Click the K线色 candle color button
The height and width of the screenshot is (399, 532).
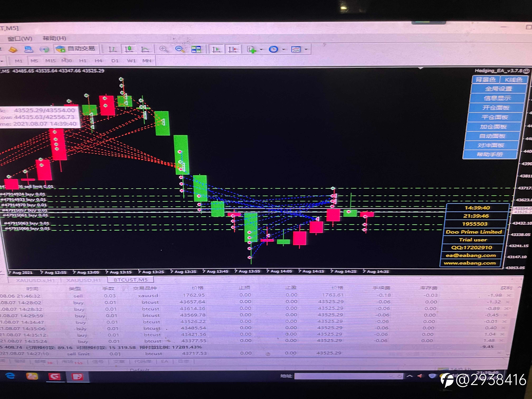tap(514, 80)
